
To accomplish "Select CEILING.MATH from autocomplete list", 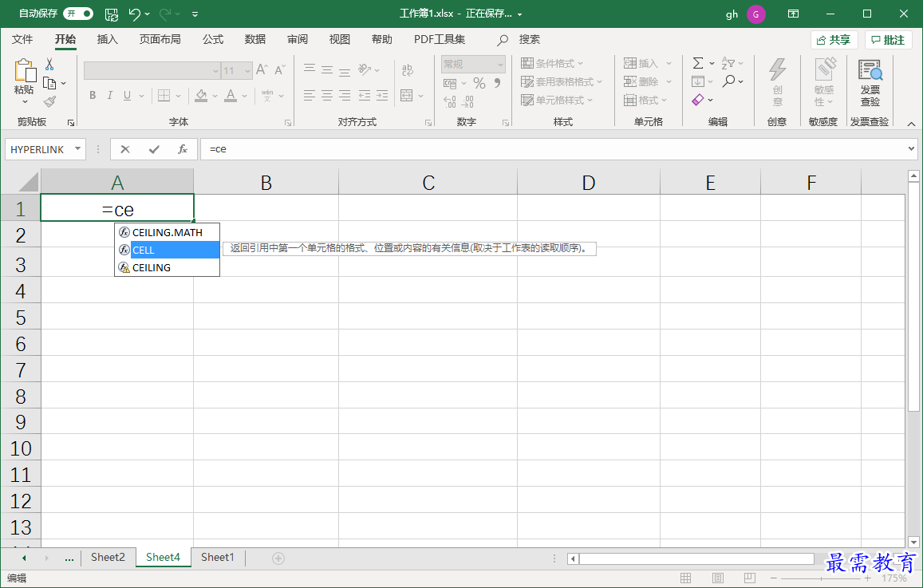I will point(168,232).
